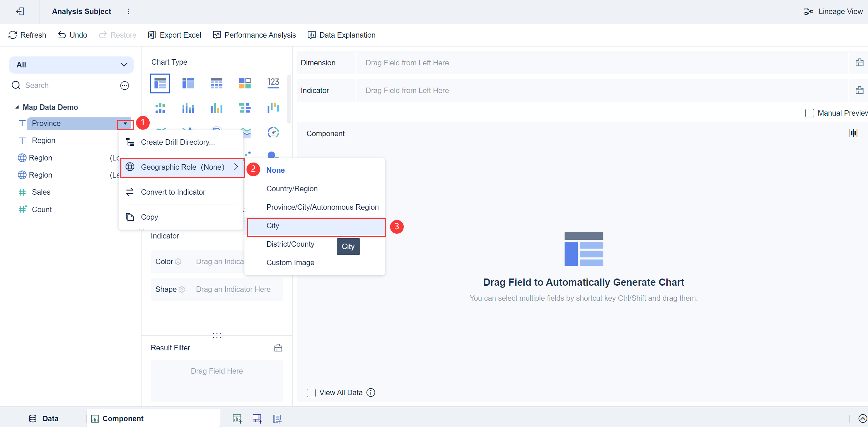Select the Count indicator field
This screenshot has width=868, height=427.
42,209
